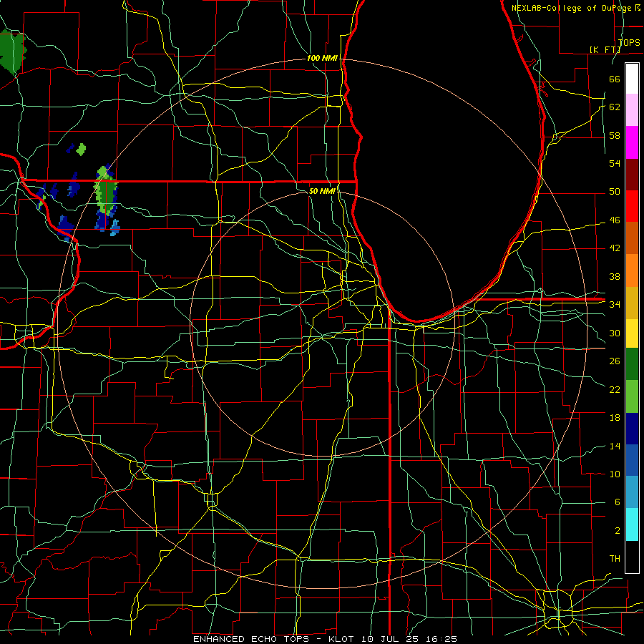644x644 pixels.
Task: Click the dark red (maroon) legend swatch
Action: click(632, 174)
